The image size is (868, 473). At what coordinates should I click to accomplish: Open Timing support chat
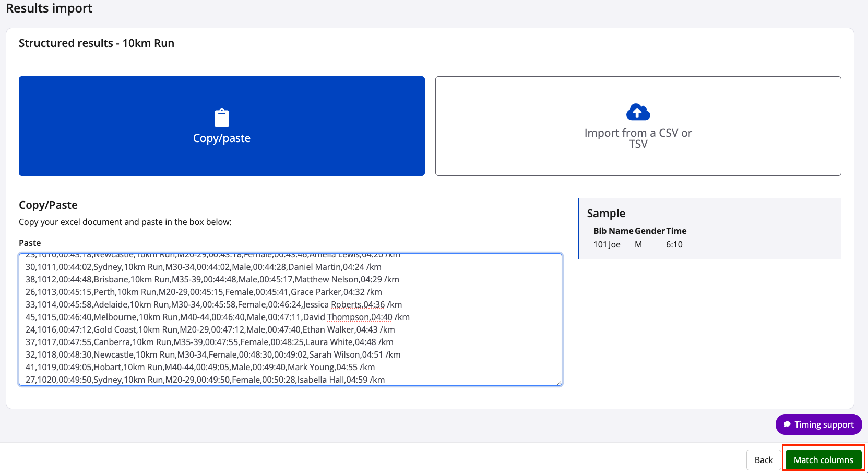(818, 424)
